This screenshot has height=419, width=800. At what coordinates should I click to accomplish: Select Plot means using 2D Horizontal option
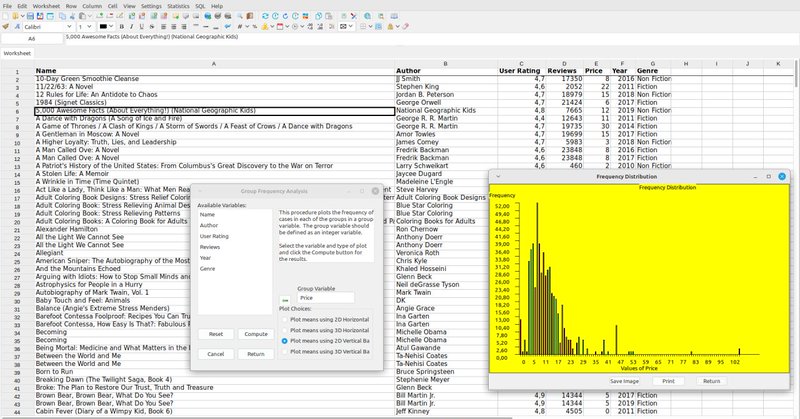284,319
